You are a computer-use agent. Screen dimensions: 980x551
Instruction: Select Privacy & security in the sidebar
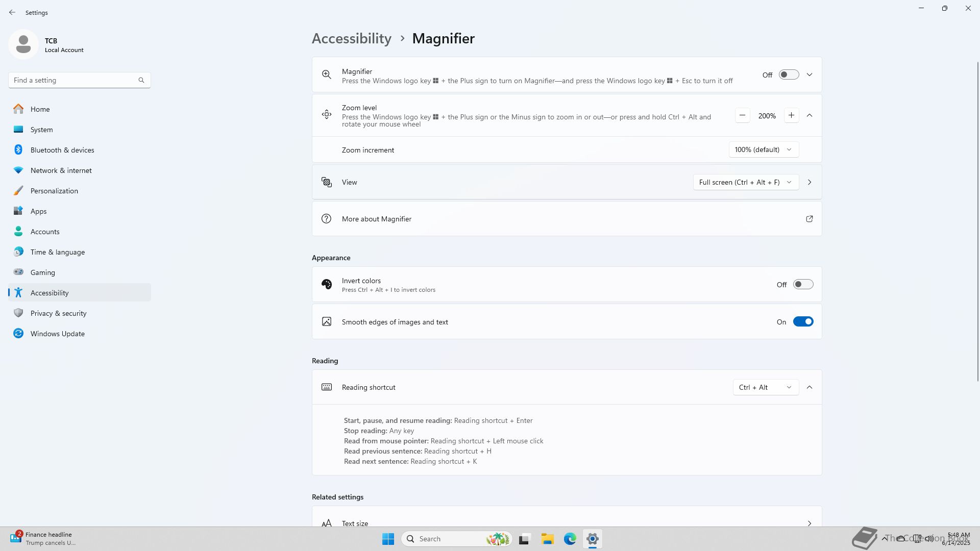point(58,313)
